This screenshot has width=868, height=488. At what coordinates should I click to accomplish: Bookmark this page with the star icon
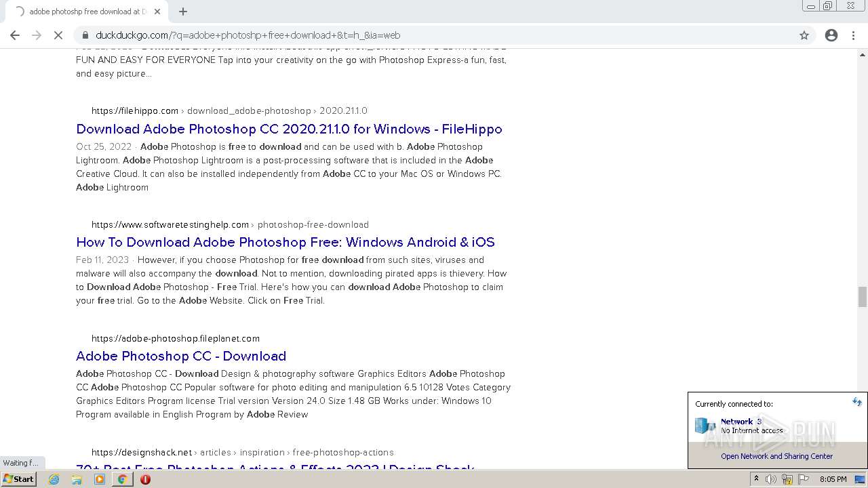[804, 35]
